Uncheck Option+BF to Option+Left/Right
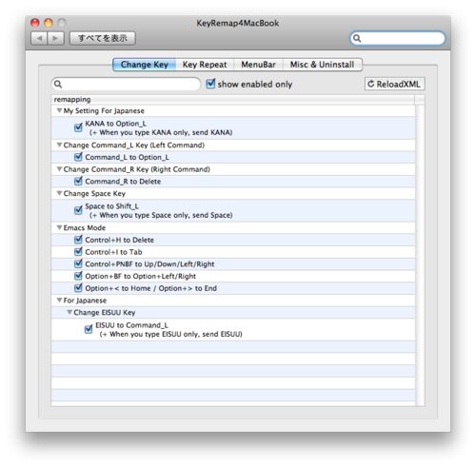Image resolution: width=476 pixels, height=467 pixels. (x=78, y=276)
